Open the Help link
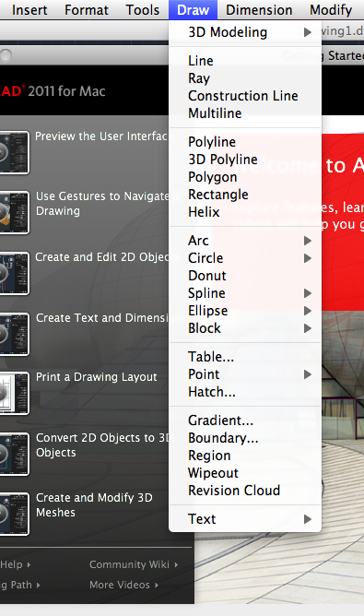 coord(15,564)
